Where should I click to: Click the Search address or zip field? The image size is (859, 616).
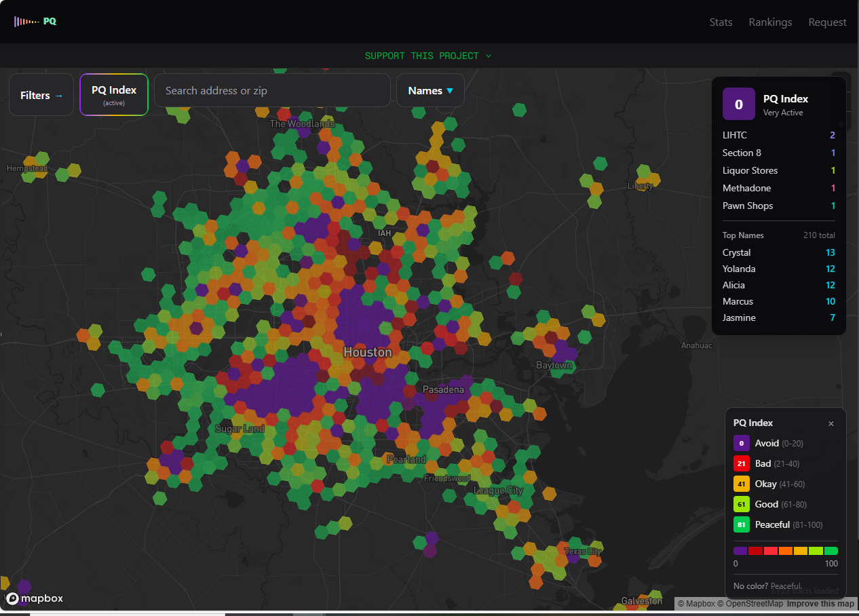(272, 91)
